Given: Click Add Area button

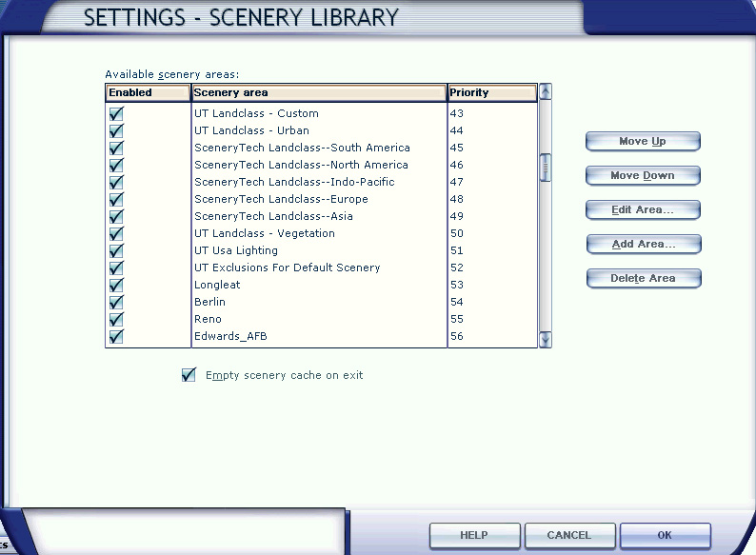Looking at the screenshot, I should click(x=643, y=244).
